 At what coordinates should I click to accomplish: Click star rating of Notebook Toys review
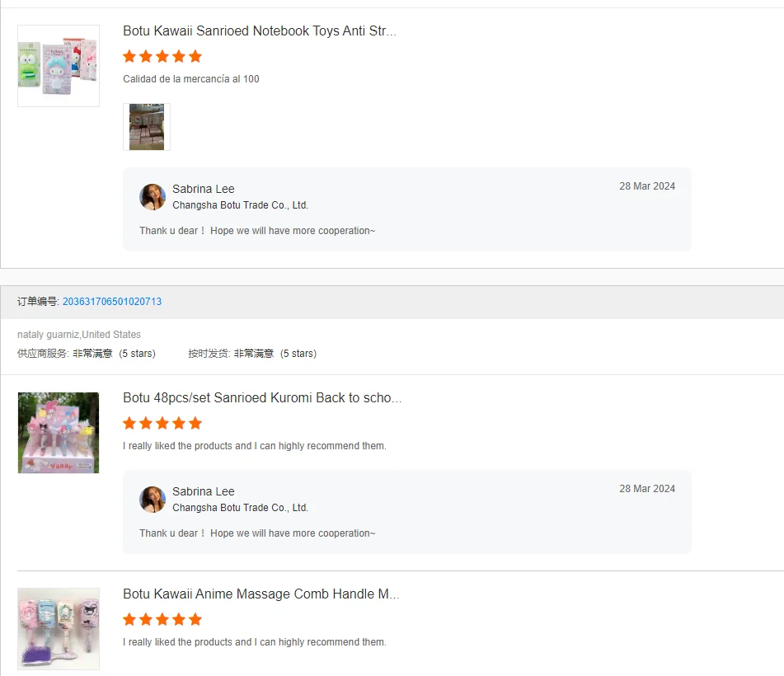(162, 57)
